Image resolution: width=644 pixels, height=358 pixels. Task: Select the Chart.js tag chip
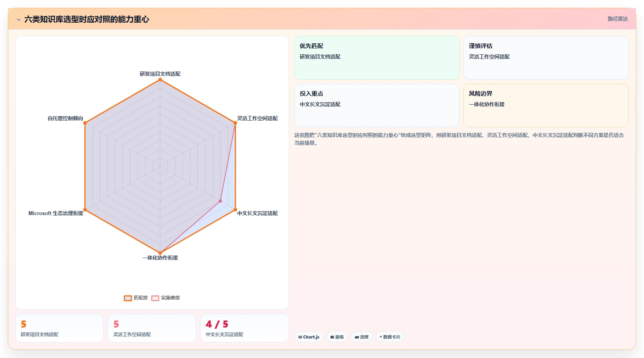click(309, 337)
